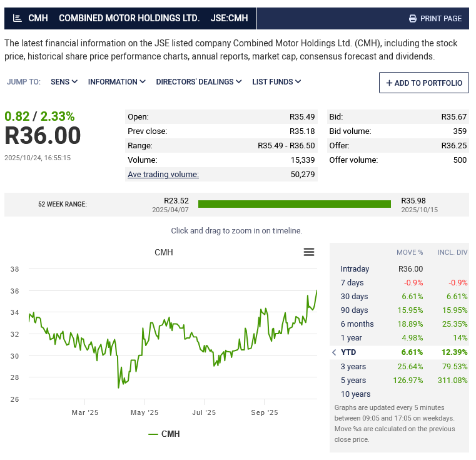Viewport: 476px width, 460px height.
Task: Expand the SENS dropdown
Action: click(x=64, y=82)
